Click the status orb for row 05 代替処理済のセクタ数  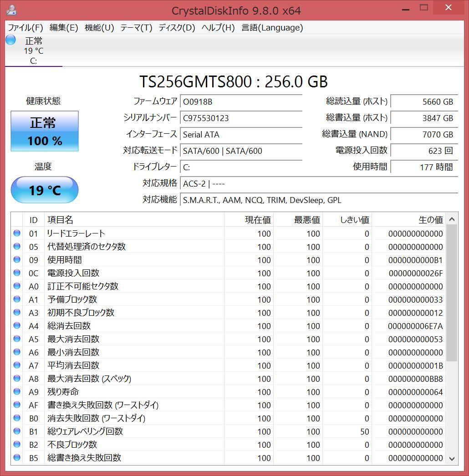[x=17, y=246]
